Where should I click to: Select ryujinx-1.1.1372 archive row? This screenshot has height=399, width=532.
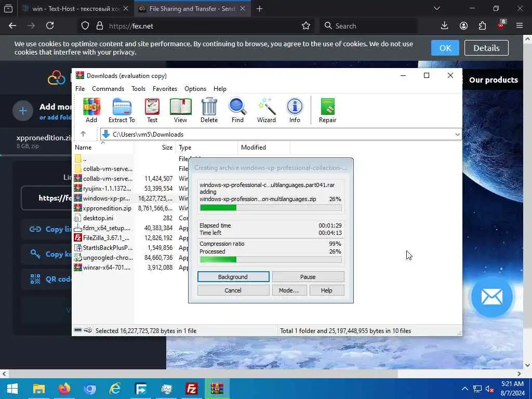130,188
